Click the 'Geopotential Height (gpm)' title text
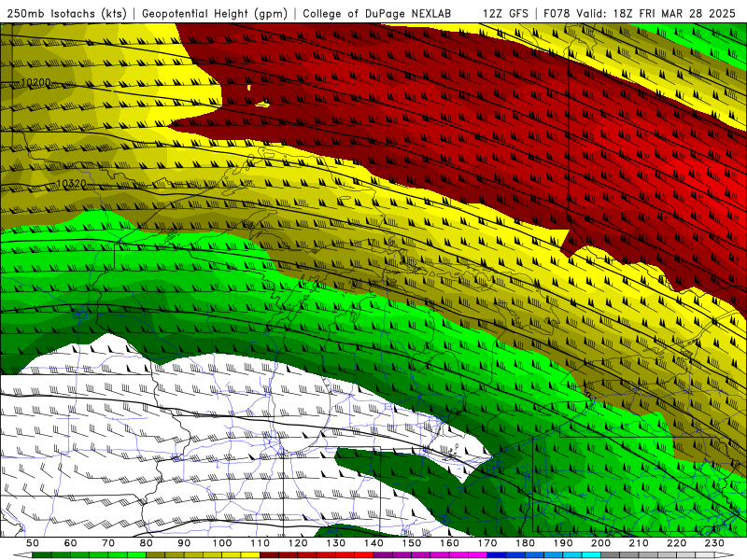 215,13
